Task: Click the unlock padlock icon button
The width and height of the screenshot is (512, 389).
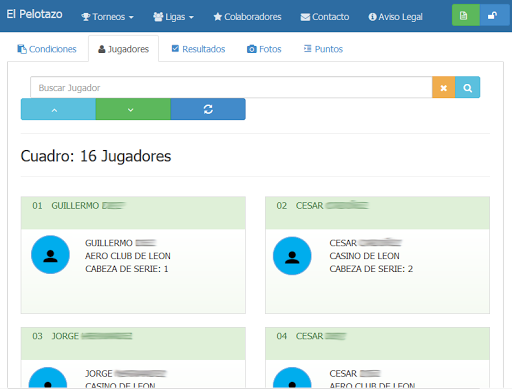Action: [494, 15]
